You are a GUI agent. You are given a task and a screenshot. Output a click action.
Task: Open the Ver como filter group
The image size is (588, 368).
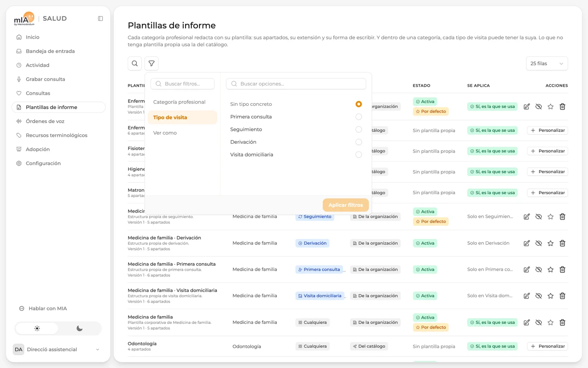coord(183,133)
